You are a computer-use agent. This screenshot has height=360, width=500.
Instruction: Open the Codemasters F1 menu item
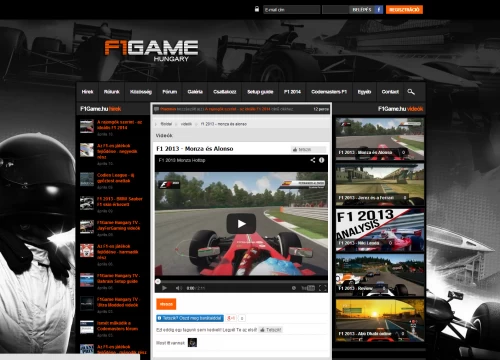pyautogui.click(x=329, y=92)
